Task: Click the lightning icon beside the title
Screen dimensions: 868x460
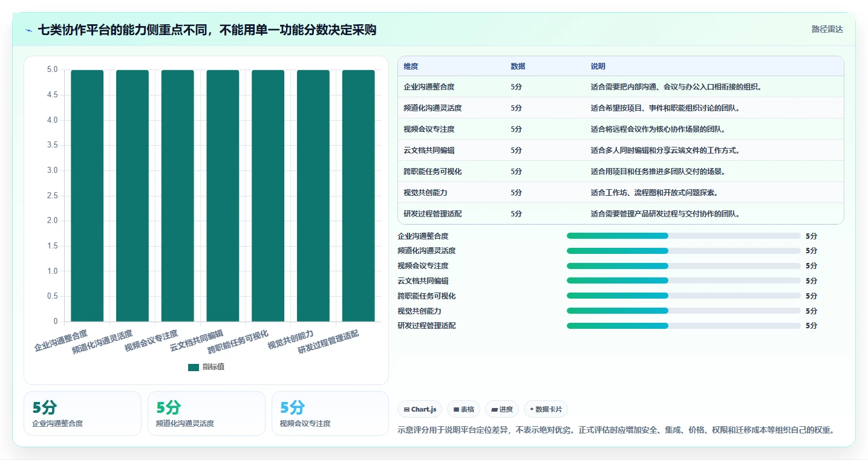Action: [29, 30]
